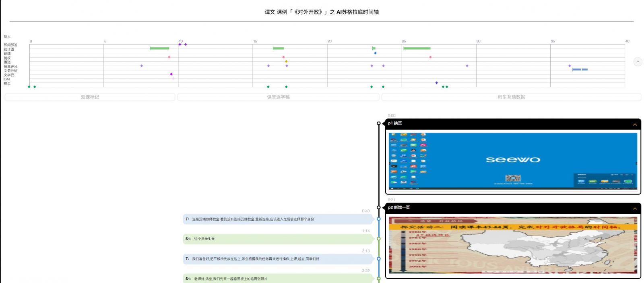Image resolution: width=644 pixels, height=283 pixels.
Task: Select transcript line about 连接云端教师教室
Action: [x=278, y=219]
